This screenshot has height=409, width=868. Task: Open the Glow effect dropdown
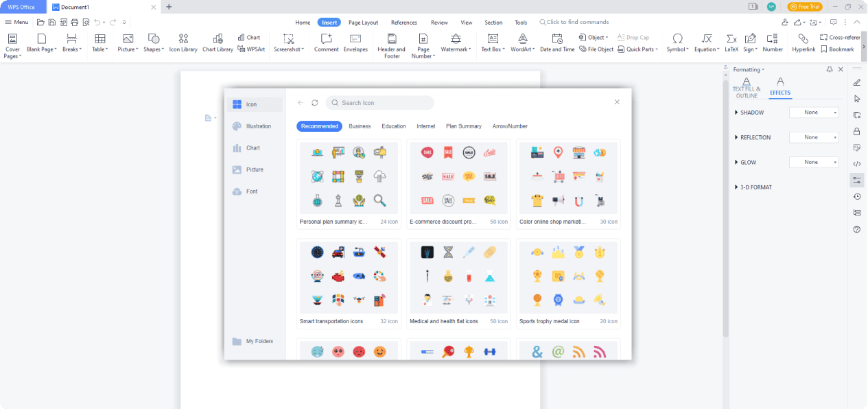[814, 163]
